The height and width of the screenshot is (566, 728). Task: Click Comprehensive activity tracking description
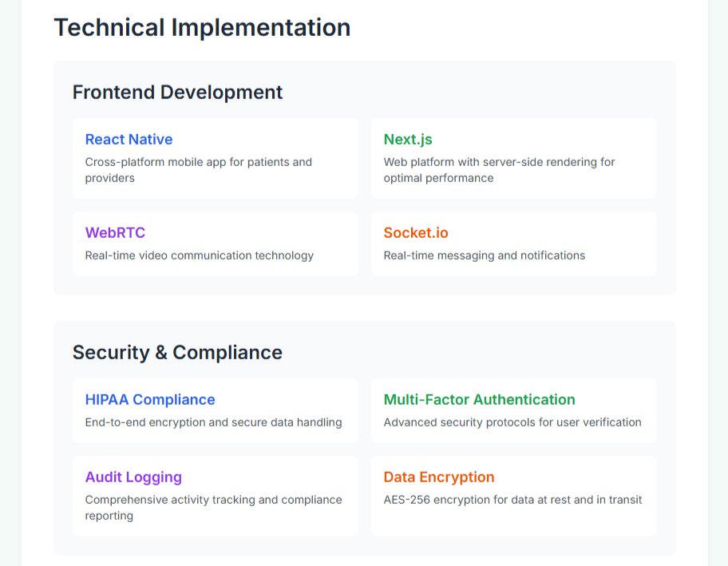(x=213, y=508)
